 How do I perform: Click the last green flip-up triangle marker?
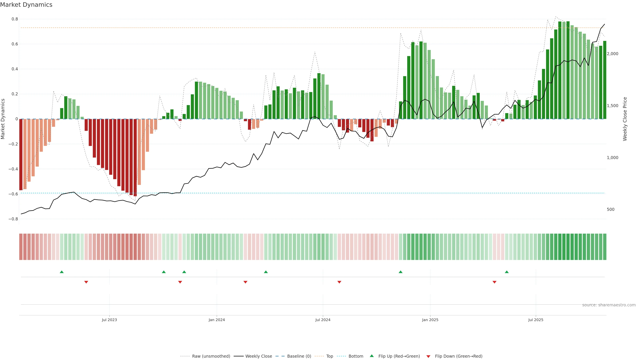tap(507, 272)
